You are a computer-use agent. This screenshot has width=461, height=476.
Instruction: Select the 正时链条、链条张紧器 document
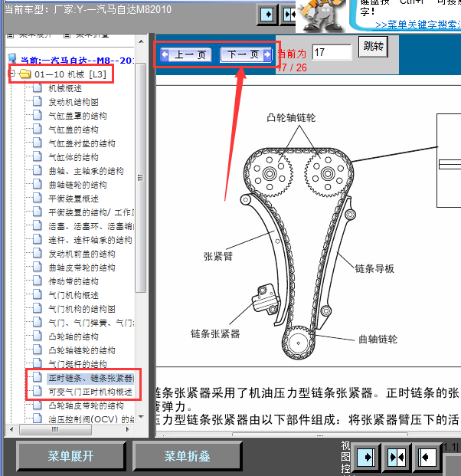pos(90,378)
